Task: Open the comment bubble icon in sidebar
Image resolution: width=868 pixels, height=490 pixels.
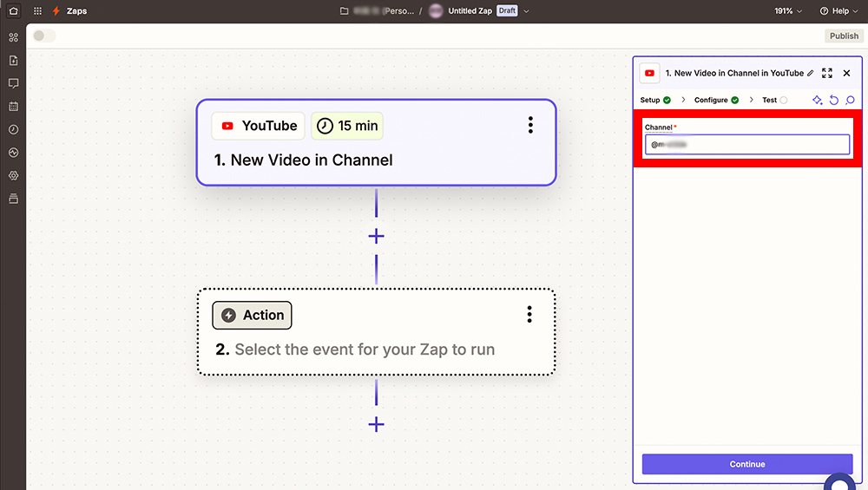Action: click(x=13, y=83)
